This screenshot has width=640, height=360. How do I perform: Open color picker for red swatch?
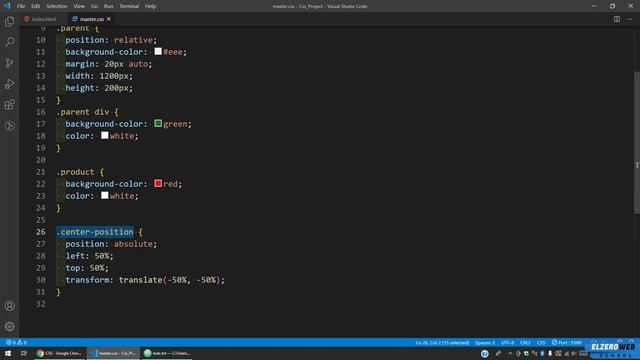(x=158, y=183)
